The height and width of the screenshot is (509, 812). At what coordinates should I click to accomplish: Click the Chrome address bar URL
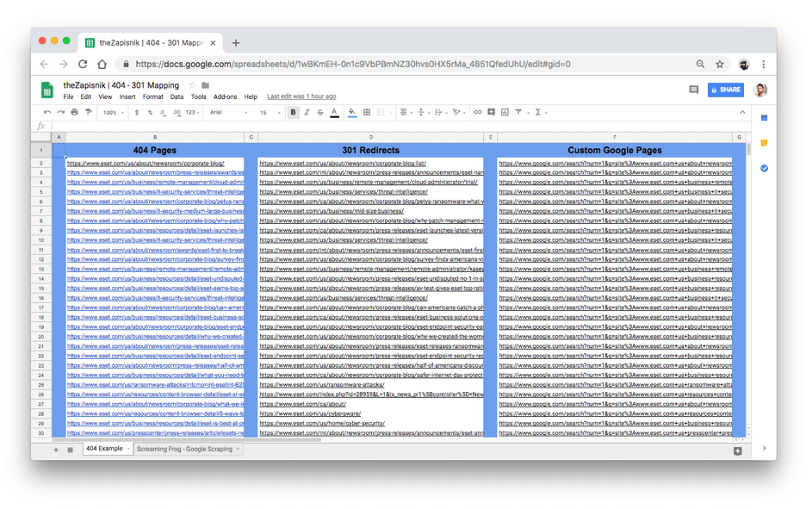click(x=353, y=65)
